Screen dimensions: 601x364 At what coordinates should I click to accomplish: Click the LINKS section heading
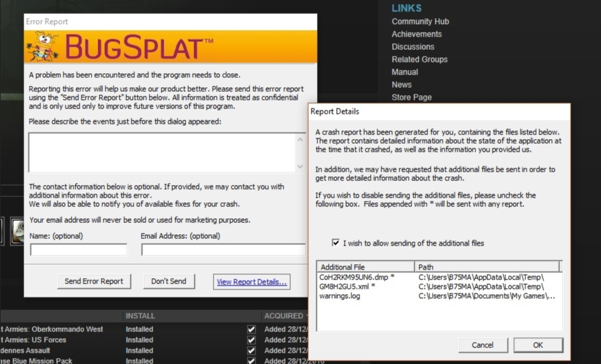[x=406, y=8]
